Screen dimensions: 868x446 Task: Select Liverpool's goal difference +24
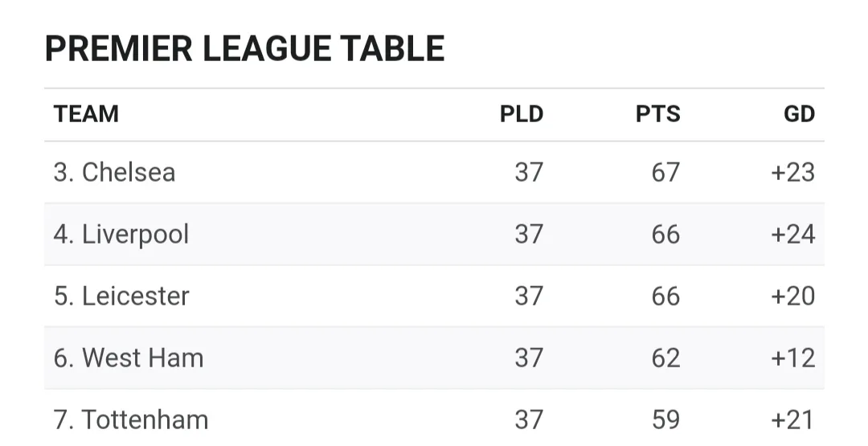(792, 234)
